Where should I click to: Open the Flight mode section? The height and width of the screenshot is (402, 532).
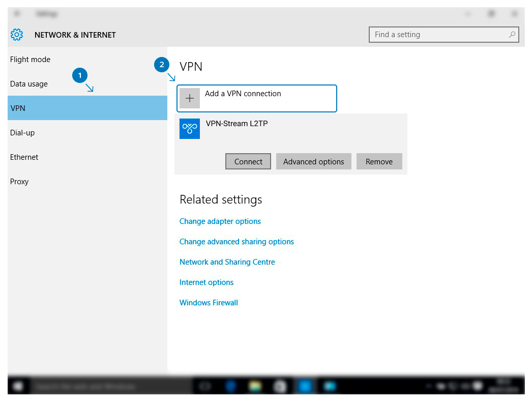87,60
